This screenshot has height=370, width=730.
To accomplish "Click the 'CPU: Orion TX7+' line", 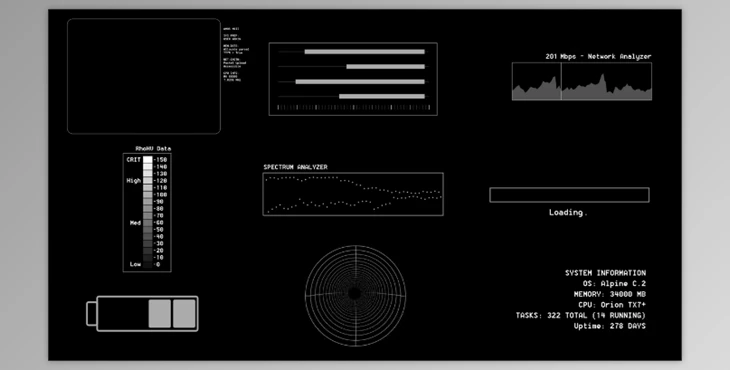I will point(612,305).
